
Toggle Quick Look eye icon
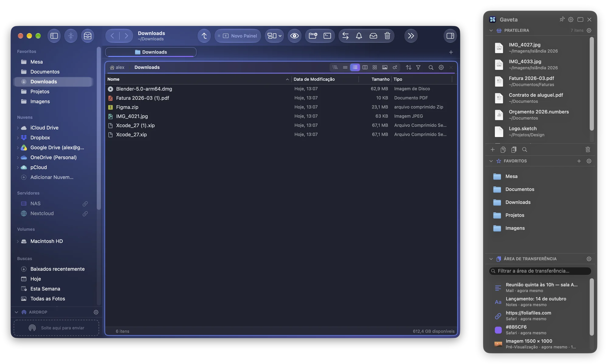pyautogui.click(x=294, y=36)
